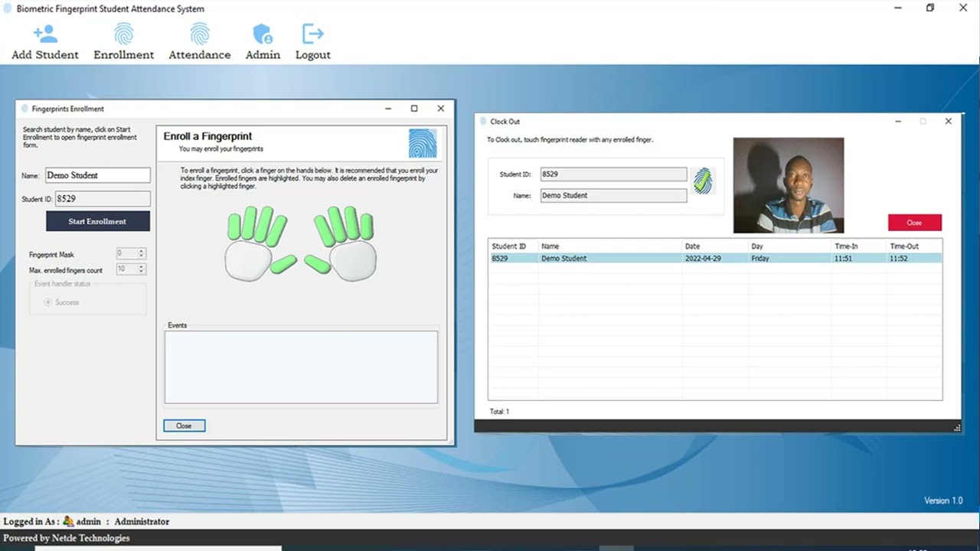Screen dimensions: 980x551
Task: Click the 11:51 Time-In cell
Action: pyautogui.click(x=860, y=259)
